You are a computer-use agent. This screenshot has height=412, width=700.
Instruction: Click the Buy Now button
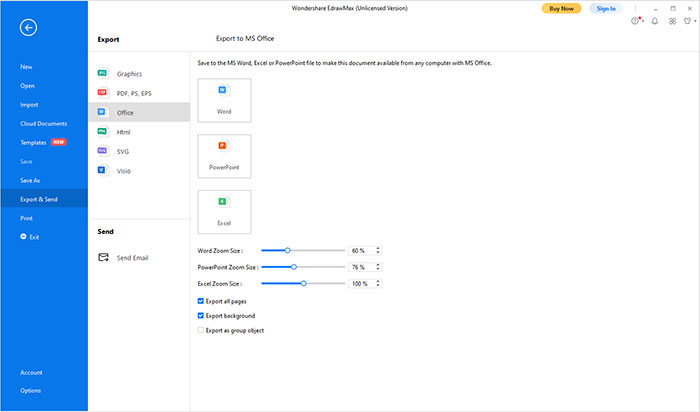click(x=561, y=8)
